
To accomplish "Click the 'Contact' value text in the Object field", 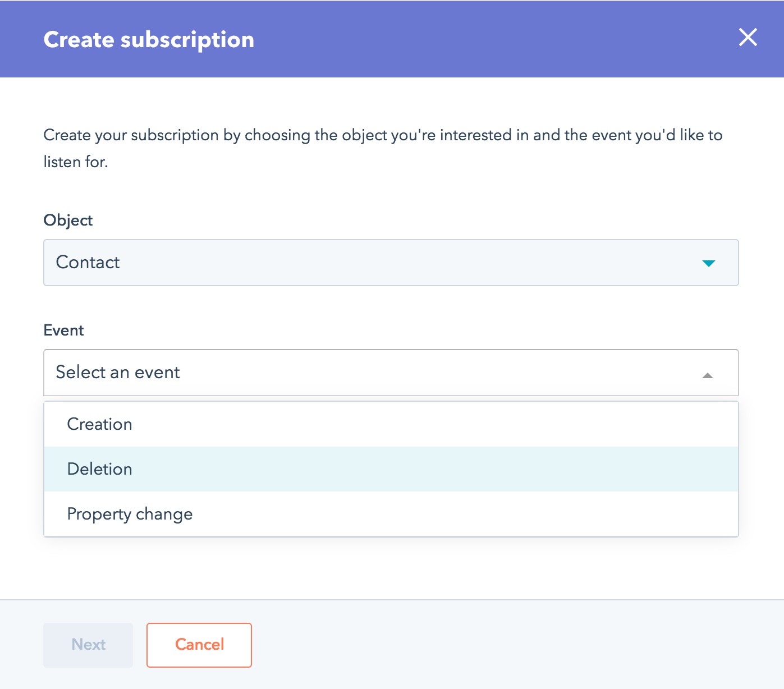I will [88, 262].
